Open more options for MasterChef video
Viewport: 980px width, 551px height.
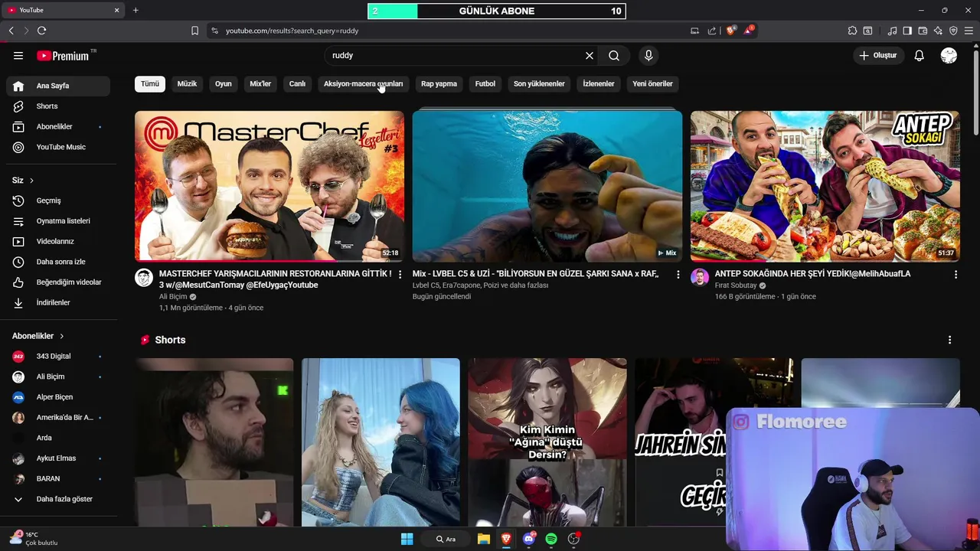coord(400,274)
